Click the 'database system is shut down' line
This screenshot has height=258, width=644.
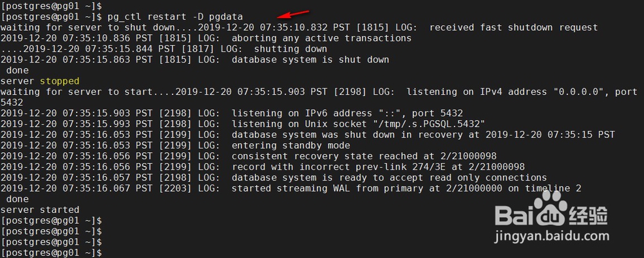194,60
